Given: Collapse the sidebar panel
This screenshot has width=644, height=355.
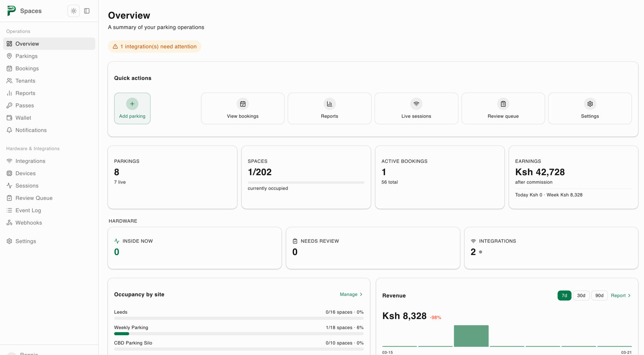Looking at the screenshot, I should 87,11.
